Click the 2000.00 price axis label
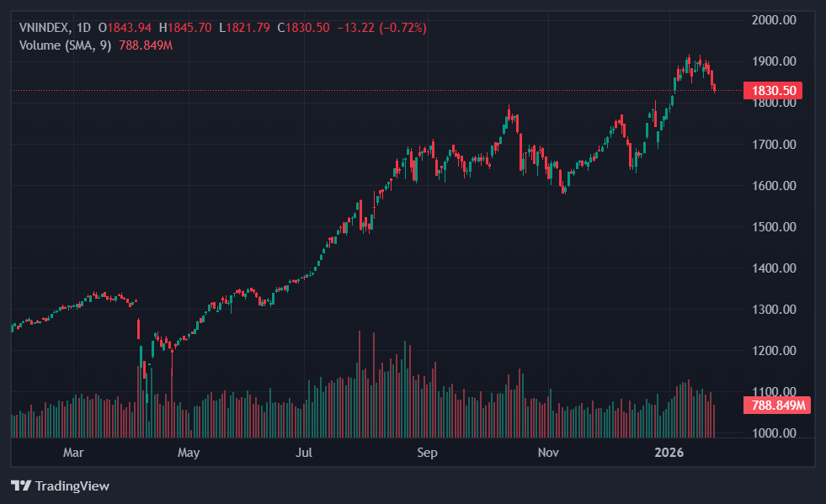The height and width of the screenshot is (504, 826). point(773,20)
